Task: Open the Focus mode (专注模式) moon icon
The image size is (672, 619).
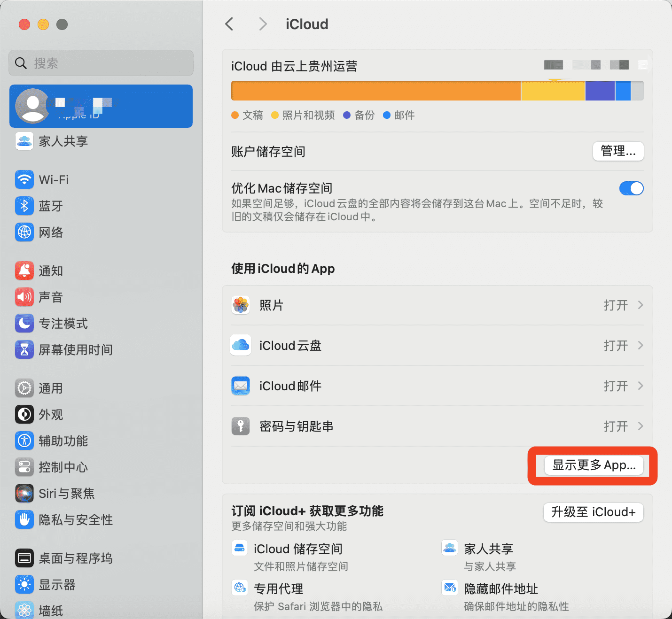Action: tap(24, 323)
